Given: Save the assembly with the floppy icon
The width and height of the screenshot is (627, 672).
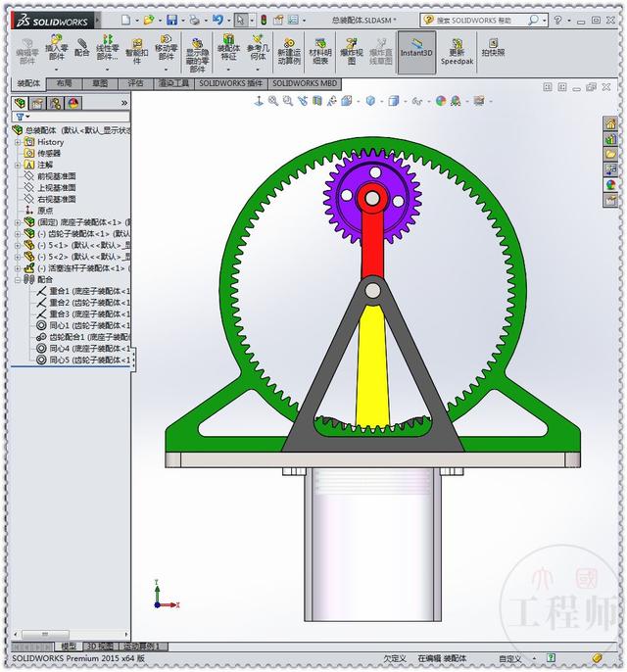Looking at the screenshot, I should [171, 20].
